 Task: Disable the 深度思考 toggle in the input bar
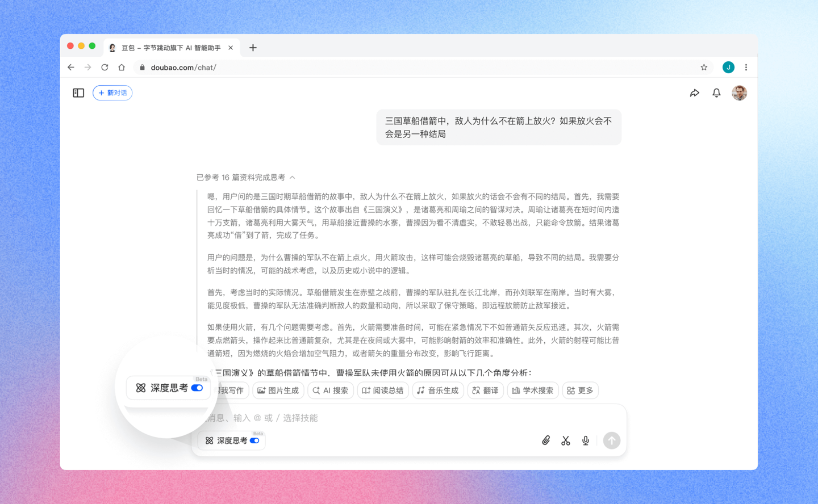pyautogui.click(x=255, y=440)
